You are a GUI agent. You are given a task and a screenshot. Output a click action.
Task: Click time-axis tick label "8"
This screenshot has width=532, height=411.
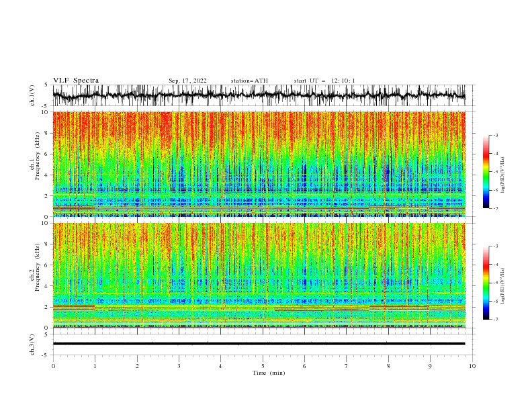388,366
